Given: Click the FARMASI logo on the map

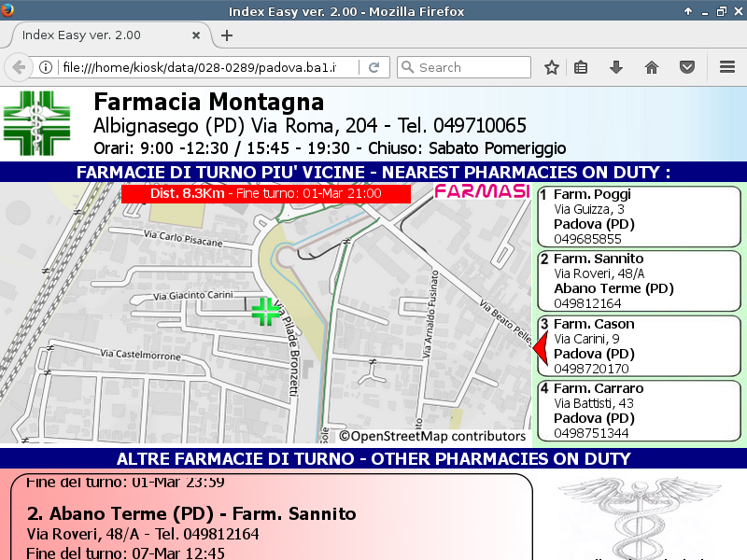Looking at the screenshot, I should (482, 192).
